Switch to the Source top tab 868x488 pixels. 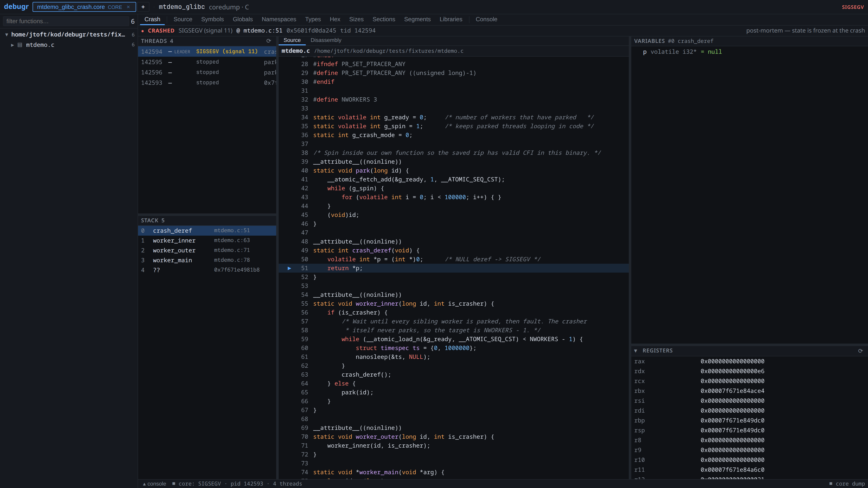[183, 19]
